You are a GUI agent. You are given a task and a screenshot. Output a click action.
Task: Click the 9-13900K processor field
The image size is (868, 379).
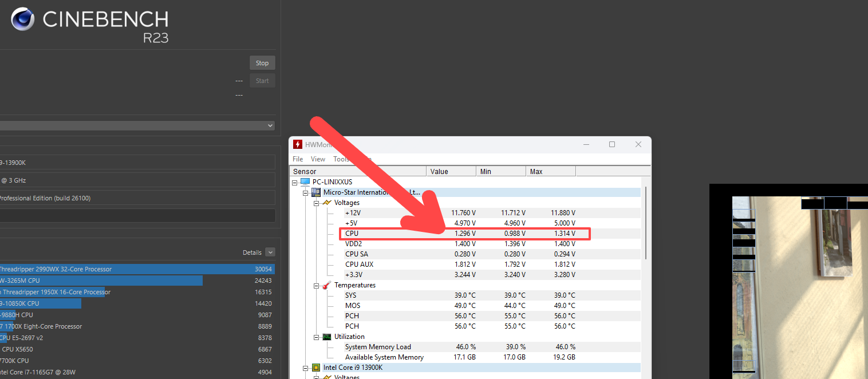(137, 163)
